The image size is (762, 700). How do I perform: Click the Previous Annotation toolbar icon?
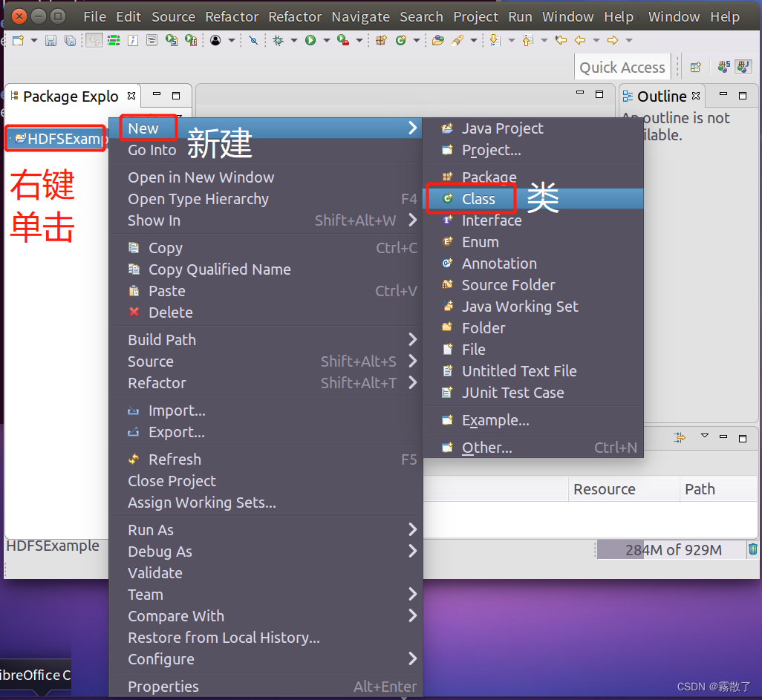(x=528, y=40)
